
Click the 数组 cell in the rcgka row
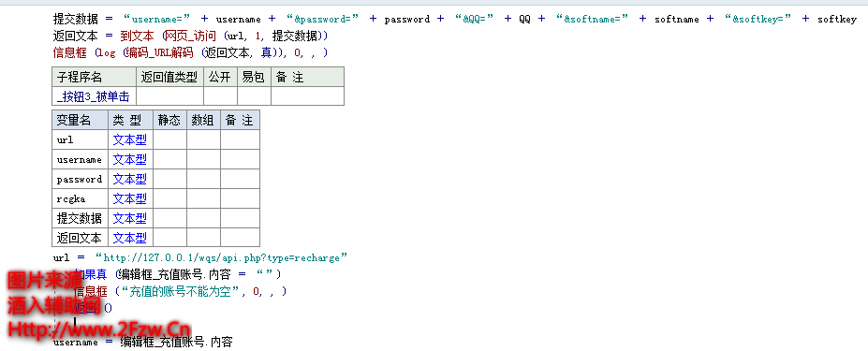(x=204, y=198)
